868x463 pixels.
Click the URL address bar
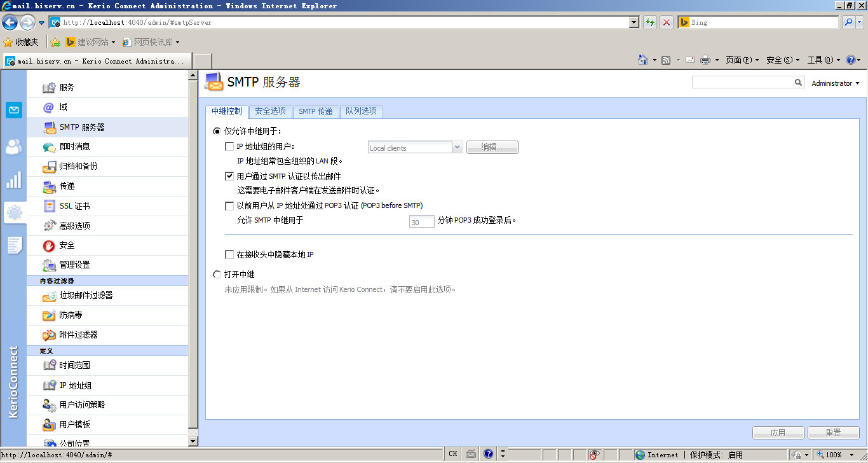click(345, 22)
